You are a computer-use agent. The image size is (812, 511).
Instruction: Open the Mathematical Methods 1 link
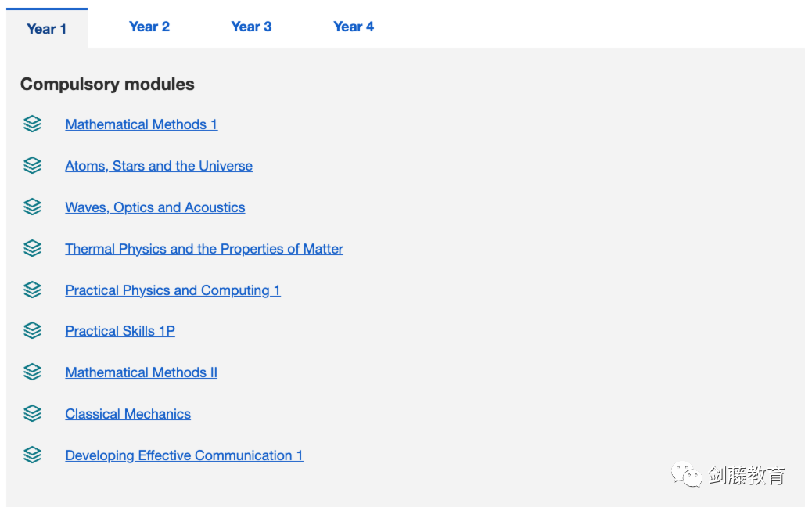coord(142,124)
